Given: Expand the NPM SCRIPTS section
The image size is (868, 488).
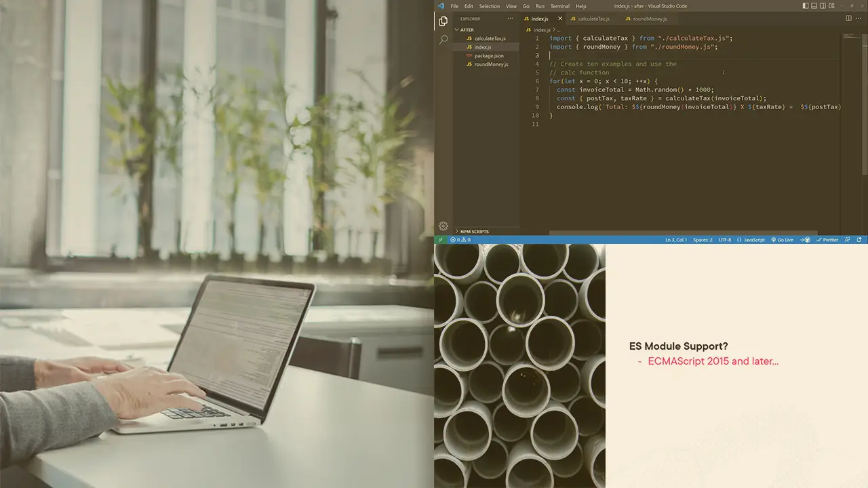Looking at the screenshot, I should pos(486,232).
